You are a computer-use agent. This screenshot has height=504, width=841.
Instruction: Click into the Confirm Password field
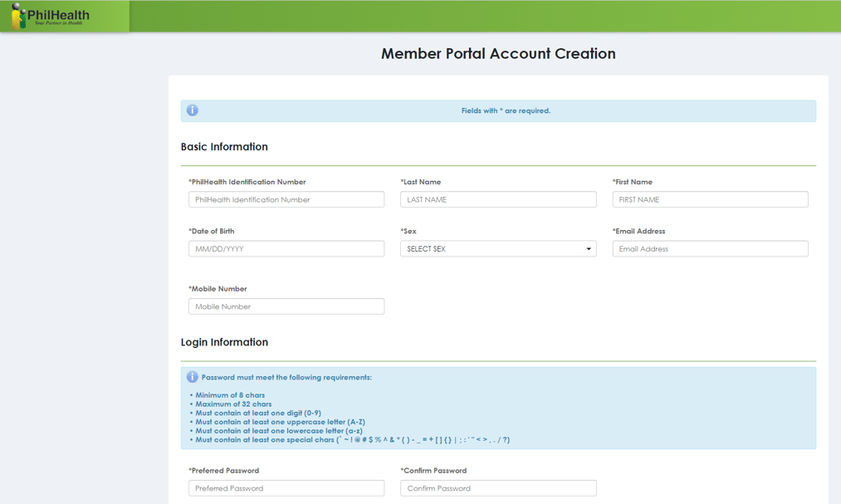[x=498, y=488]
